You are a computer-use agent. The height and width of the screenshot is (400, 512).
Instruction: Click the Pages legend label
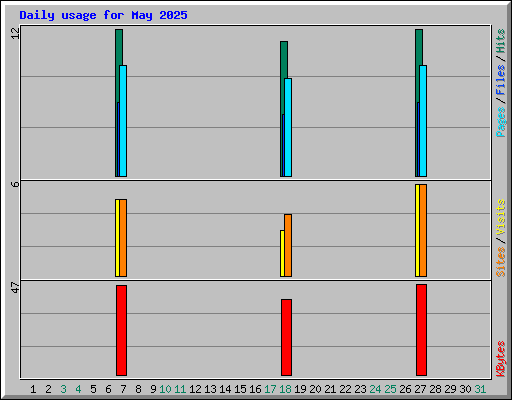pyautogui.click(x=500, y=122)
